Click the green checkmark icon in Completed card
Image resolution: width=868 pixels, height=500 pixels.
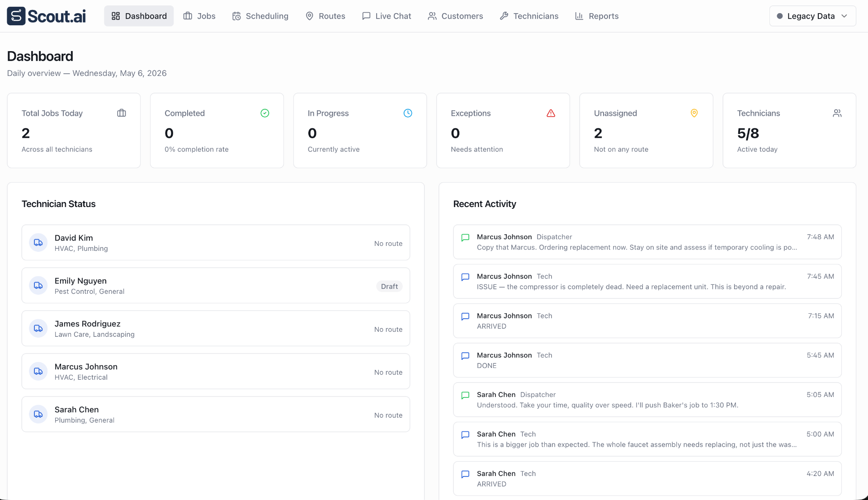pos(265,113)
